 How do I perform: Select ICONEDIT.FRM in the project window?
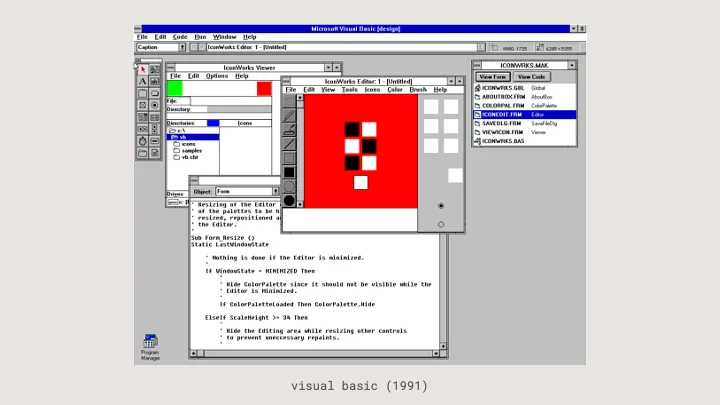point(525,114)
